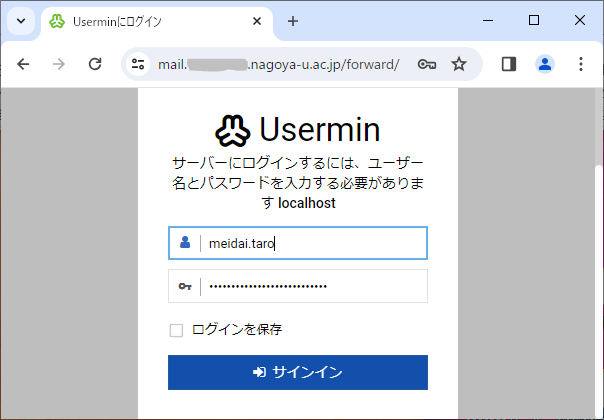Open the browser side panel
Image resolution: width=604 pixels, height=420 pixels.
click(x=508, y=64)
